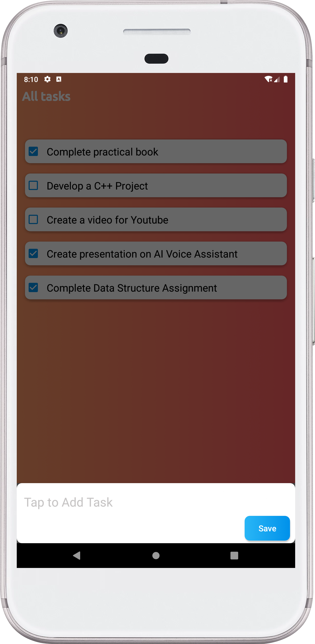Select the Complete practical book task row
315x644 pixels.
[155, 152]
